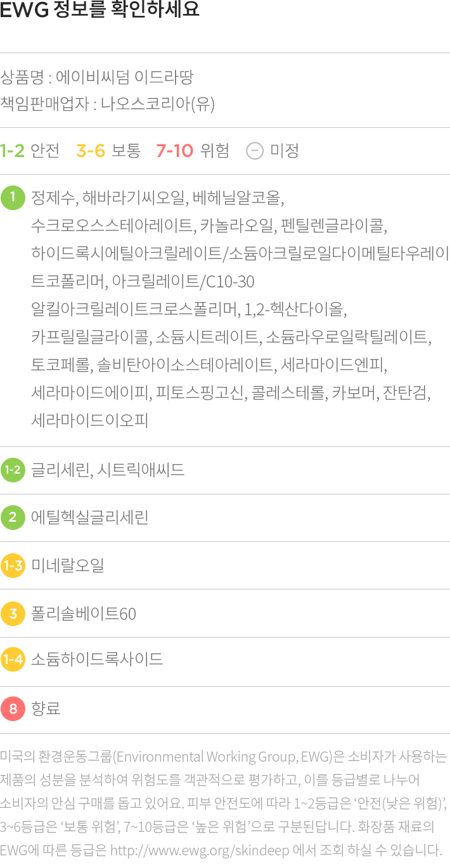Viewport: 450px width, 868px height.
Task: Click the EWG 정보를 확인하세요 heading
Action: 100,11
